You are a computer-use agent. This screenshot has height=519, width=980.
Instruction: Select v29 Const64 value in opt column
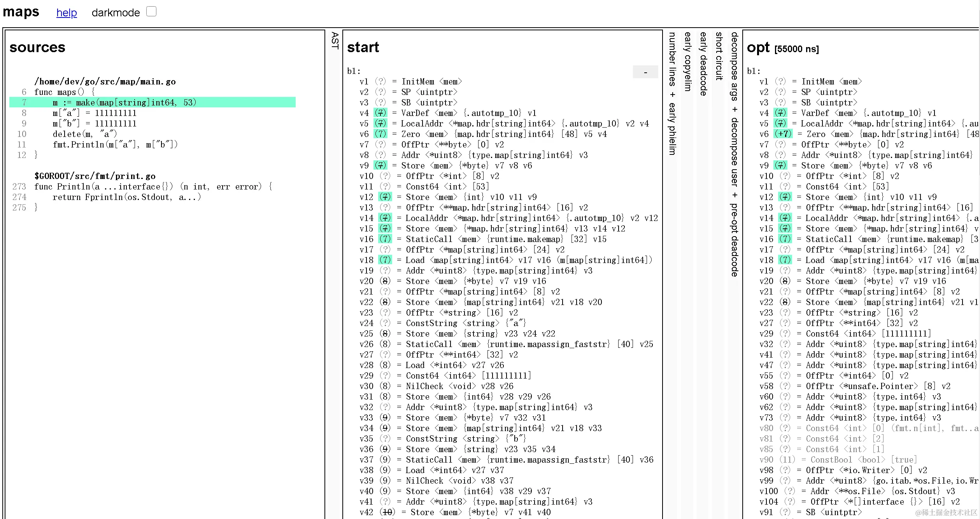pyautogui.click(x=766, y=334)
